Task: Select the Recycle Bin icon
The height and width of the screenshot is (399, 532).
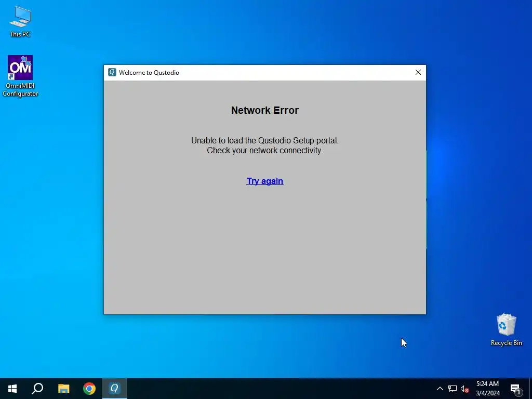Action: click(506, 330)
